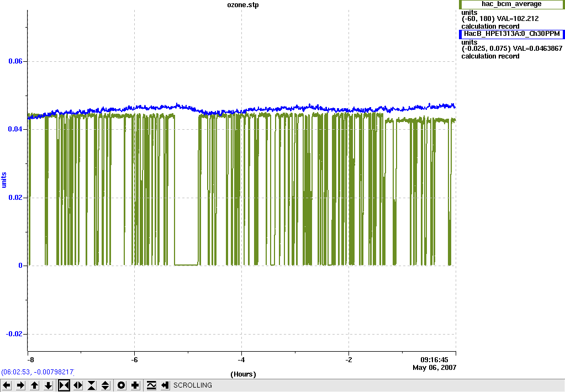Click 'calculation record' under hac_bcm_average
Viewport: 565px width, 392px height.
click(x=490, y=27)
